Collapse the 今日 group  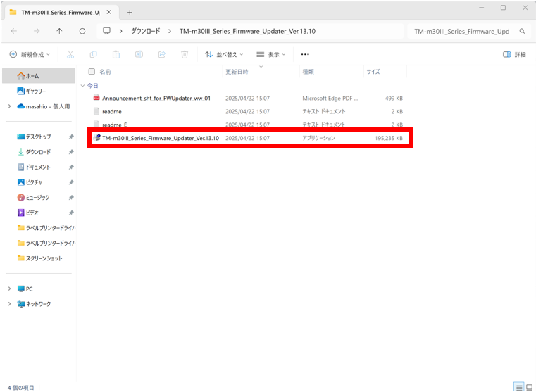(82, 85)
